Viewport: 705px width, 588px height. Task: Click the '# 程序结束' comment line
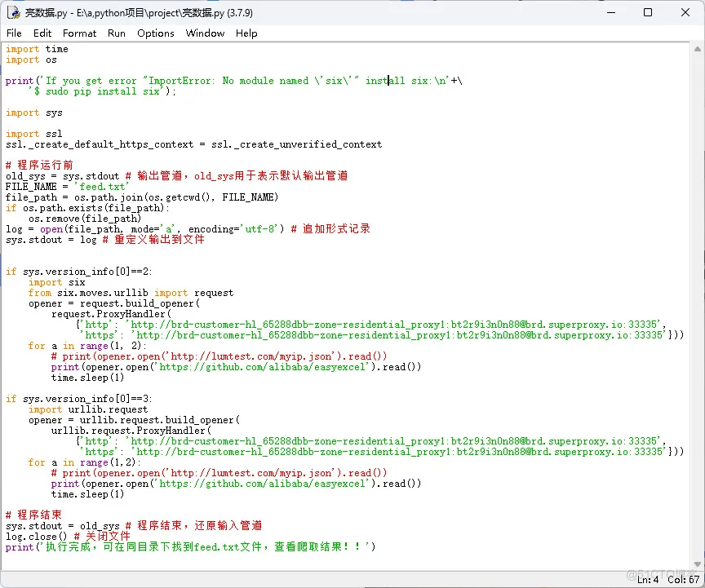(x=33, y=515)
